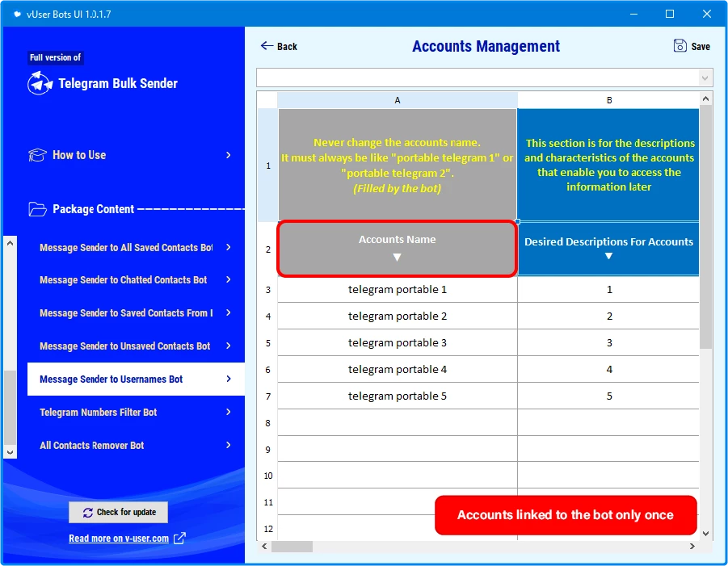Open Read more on v-user.com link
Image resolution: width=728 pixels, height=566 pixels.
click(x=119, y=539)
